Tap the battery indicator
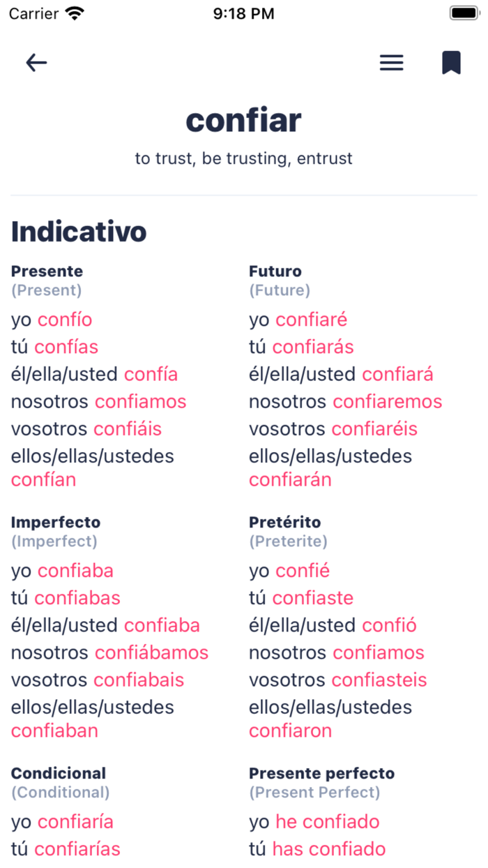The height and width of the screenshot is (868, 488). (x=464, y=12)
